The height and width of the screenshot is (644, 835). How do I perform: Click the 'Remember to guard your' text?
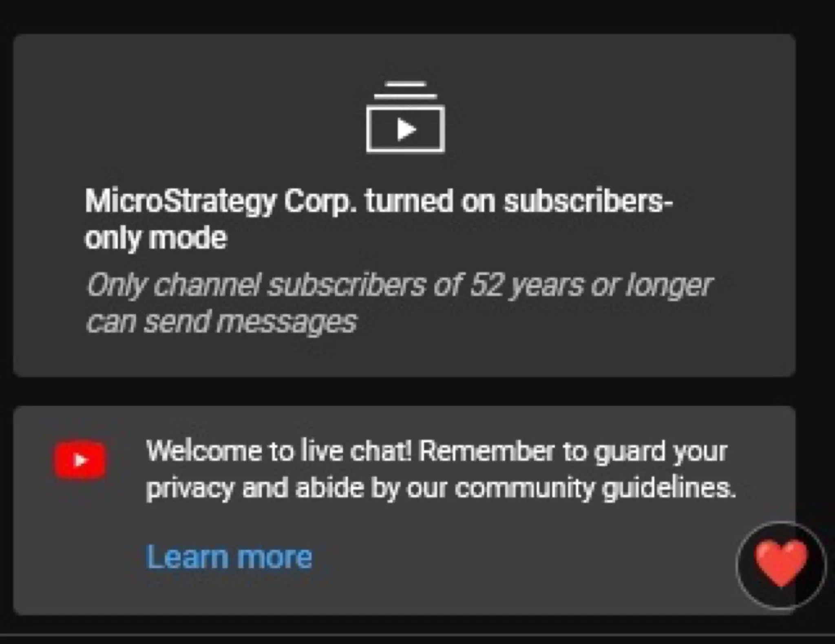(572, 451)
